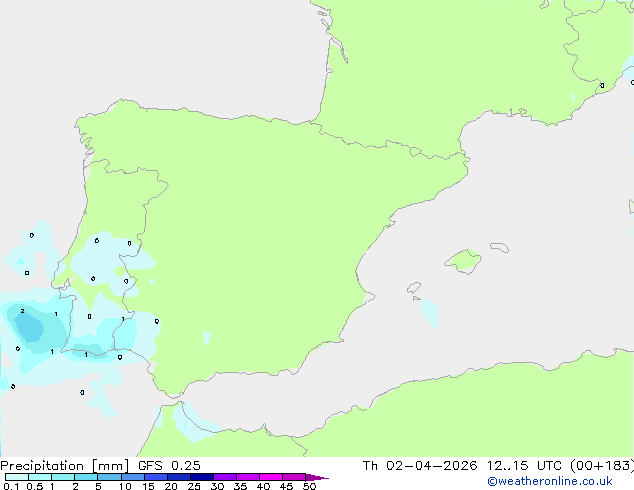
Task: Click the 45–50 mm legend color swatch
Action: 294,477
